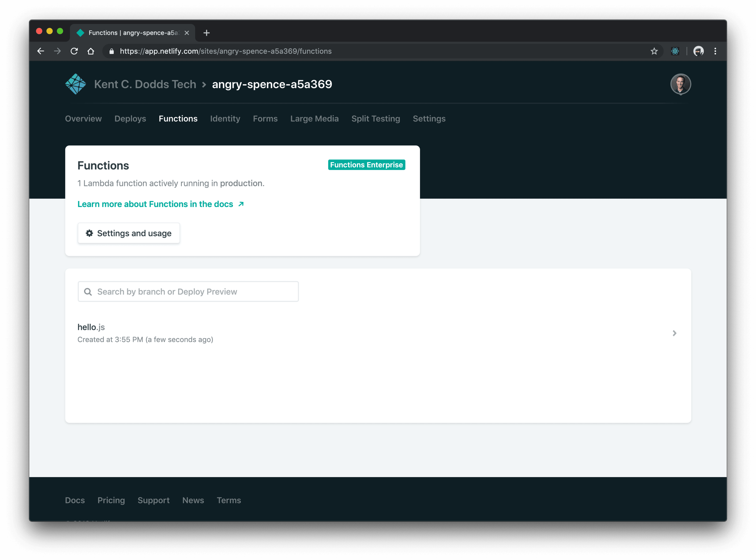Click Settings and usage button
This screenshot has height=560, width=756.
[x=128, y=233]
